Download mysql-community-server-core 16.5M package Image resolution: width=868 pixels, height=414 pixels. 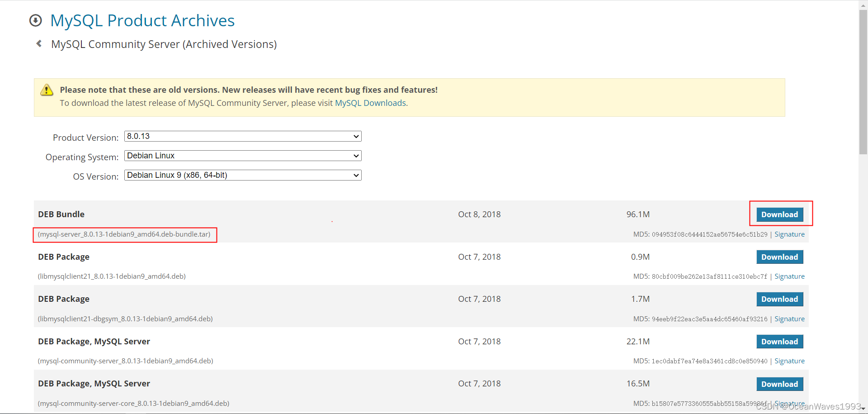(780, 384)
